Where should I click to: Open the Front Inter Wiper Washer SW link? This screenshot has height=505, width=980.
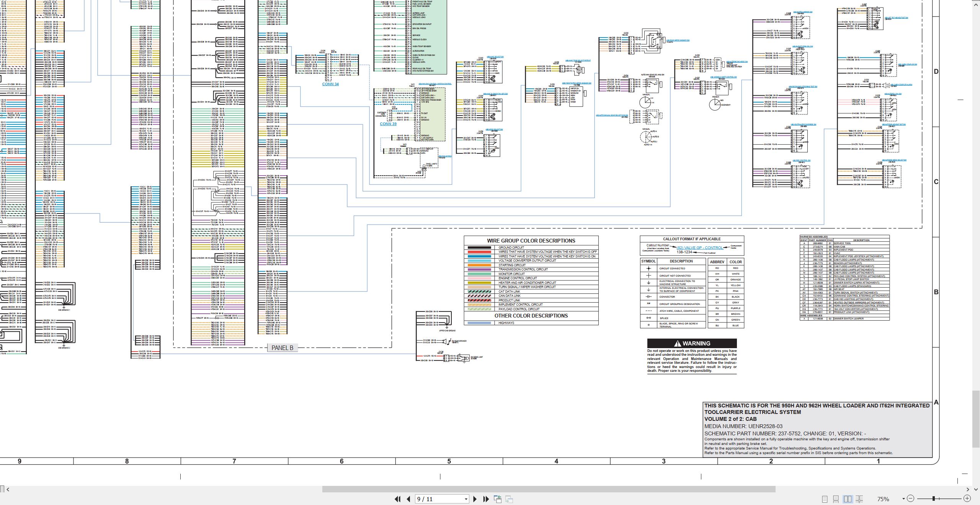[x=577, y=83]
